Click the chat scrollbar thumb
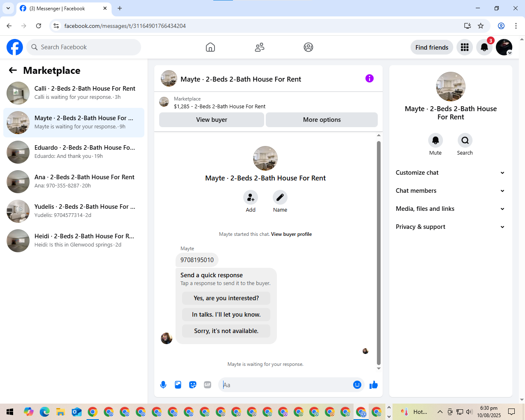The image size is (525, 420). coord(379,253)
